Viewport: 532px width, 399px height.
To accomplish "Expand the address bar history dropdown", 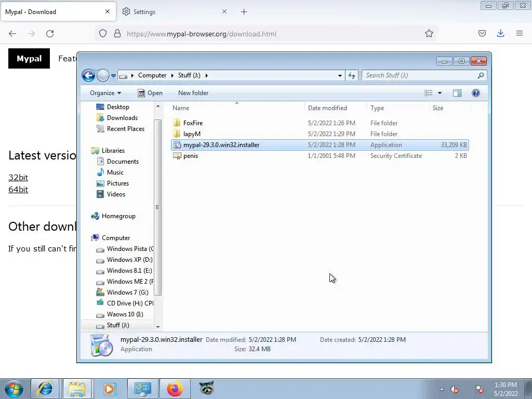I will click(x=340, y=76).
